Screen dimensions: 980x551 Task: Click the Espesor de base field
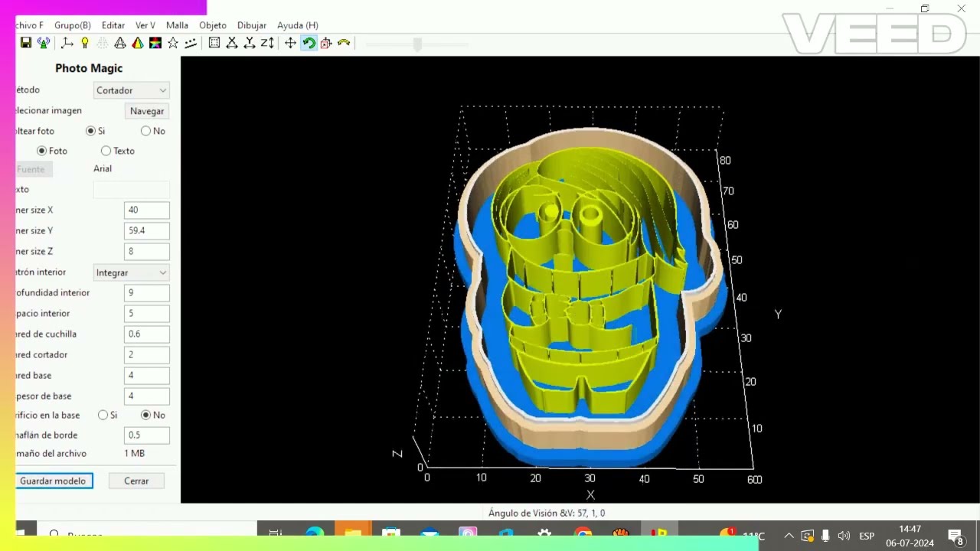[147, 396]
